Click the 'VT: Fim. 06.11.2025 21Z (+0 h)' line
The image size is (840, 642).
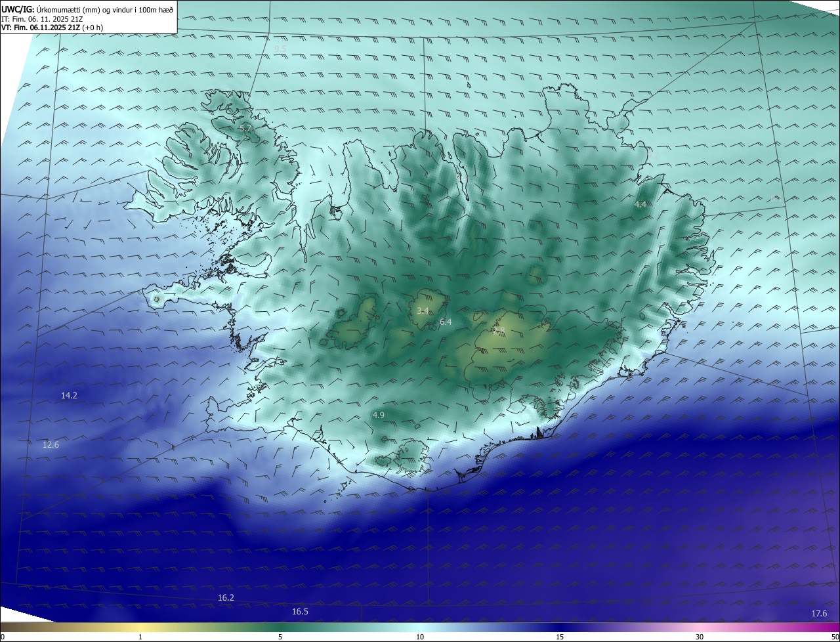pos(52,28)
